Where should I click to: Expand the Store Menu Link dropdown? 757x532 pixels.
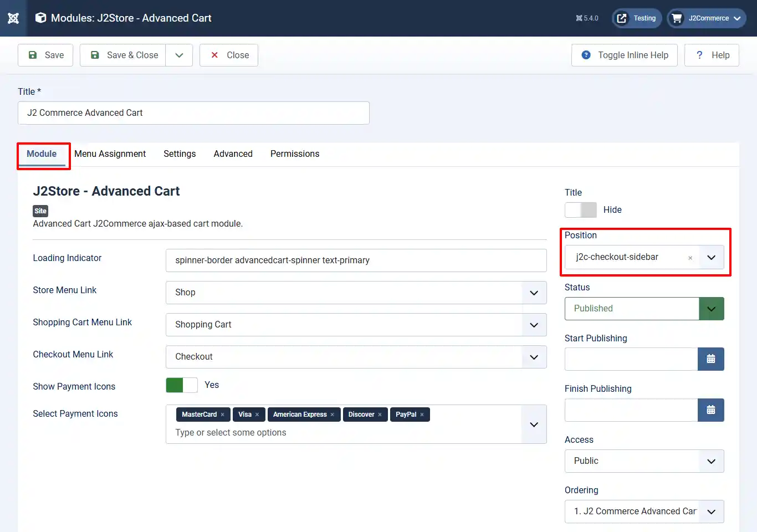[x=356, y=293]
